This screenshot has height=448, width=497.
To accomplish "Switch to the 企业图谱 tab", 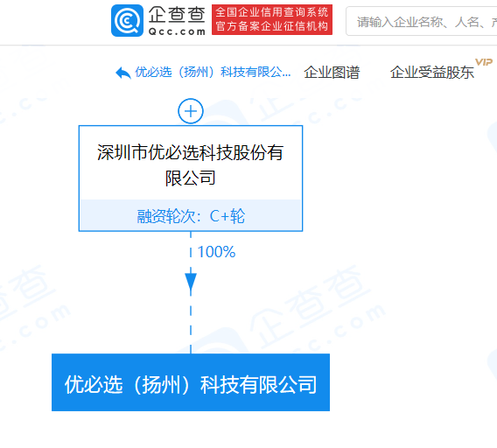I will point(332,73).
